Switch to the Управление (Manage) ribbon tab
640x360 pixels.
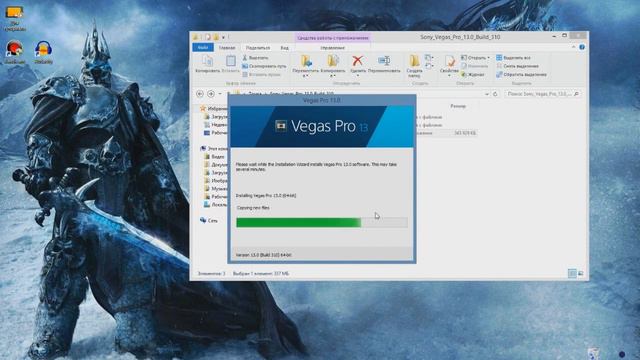[x=332, y=48]
